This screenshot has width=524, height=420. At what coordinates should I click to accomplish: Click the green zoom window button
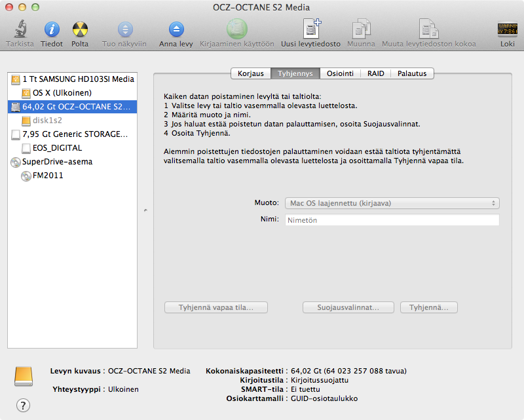point(35,7)
